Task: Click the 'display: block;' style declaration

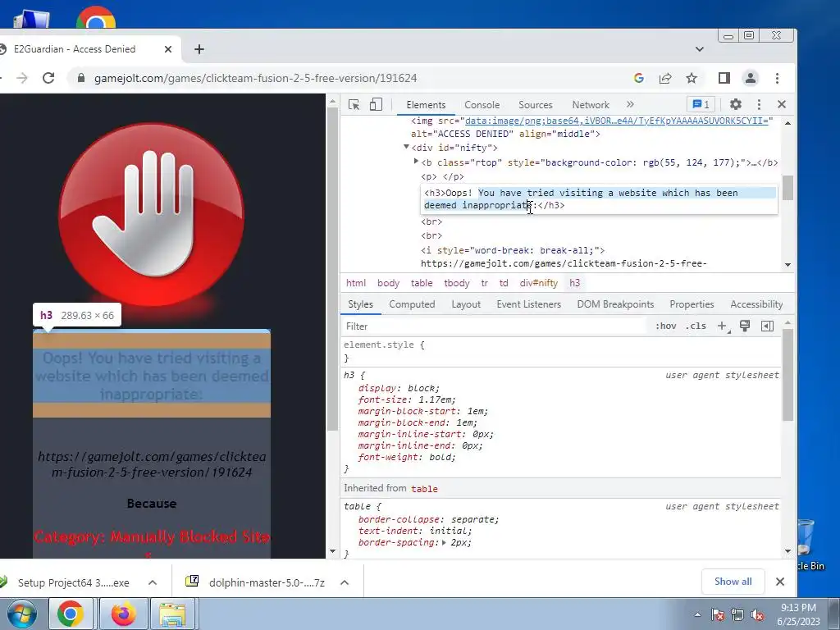Action: 399,388
